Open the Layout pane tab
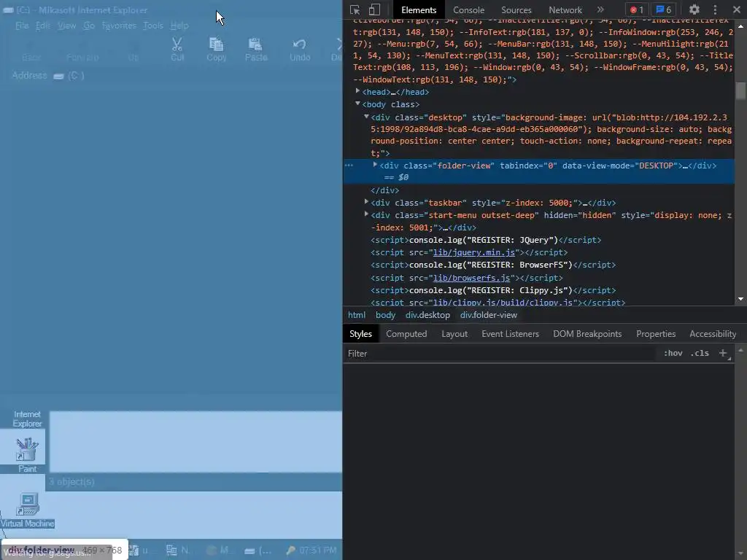The height and width of the screenshot is (560, 747). pyautogui.click(x=454, y=334)
